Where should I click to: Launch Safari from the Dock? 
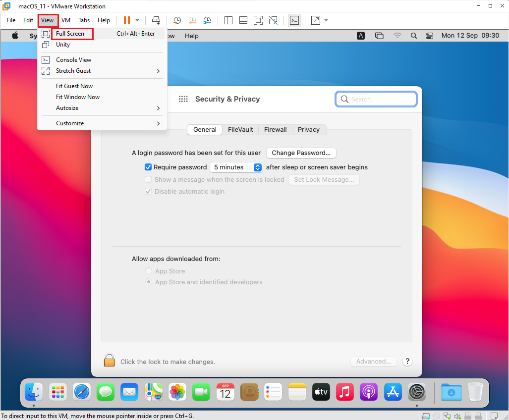point(82,392)
